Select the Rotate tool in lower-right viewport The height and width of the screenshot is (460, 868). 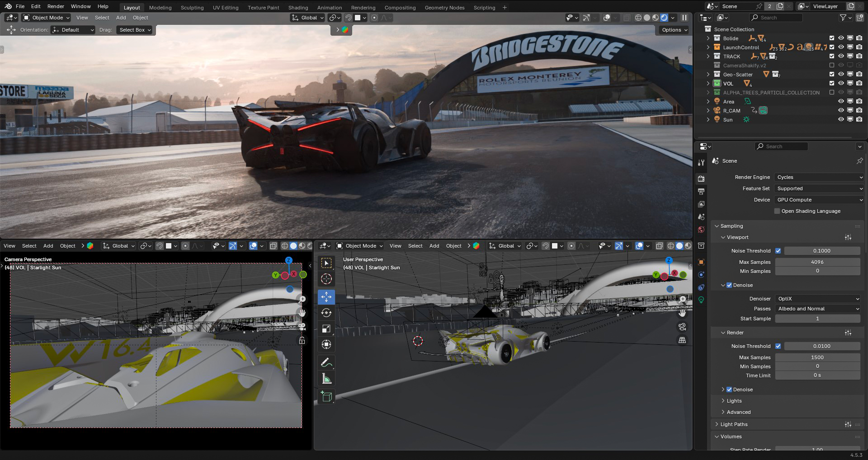(x=326, y=313)
